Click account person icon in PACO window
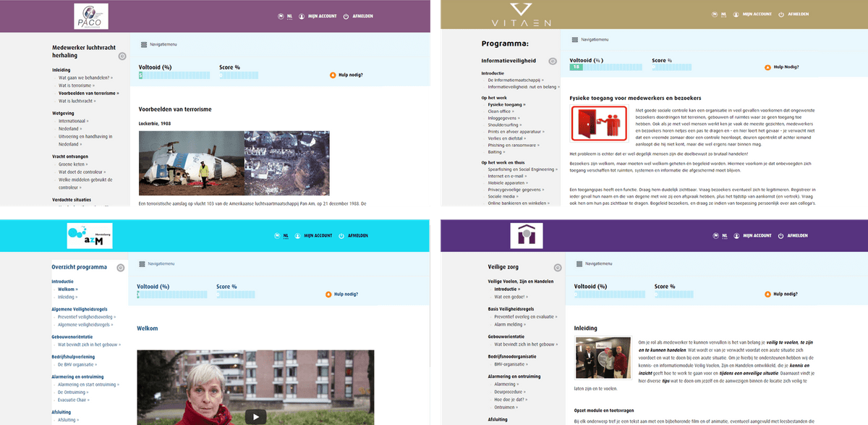The image size is (868, 425). click(302, 16)
